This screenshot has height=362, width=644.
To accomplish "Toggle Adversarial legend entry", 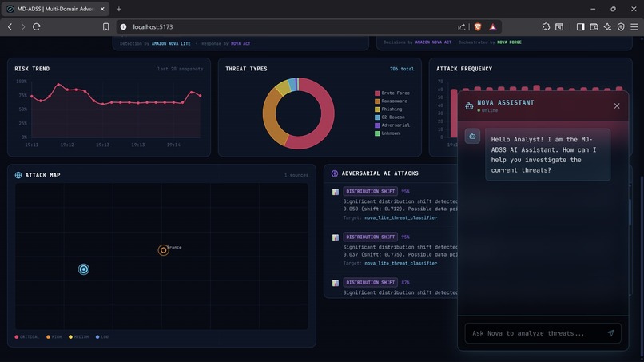I will click(392, 125).
